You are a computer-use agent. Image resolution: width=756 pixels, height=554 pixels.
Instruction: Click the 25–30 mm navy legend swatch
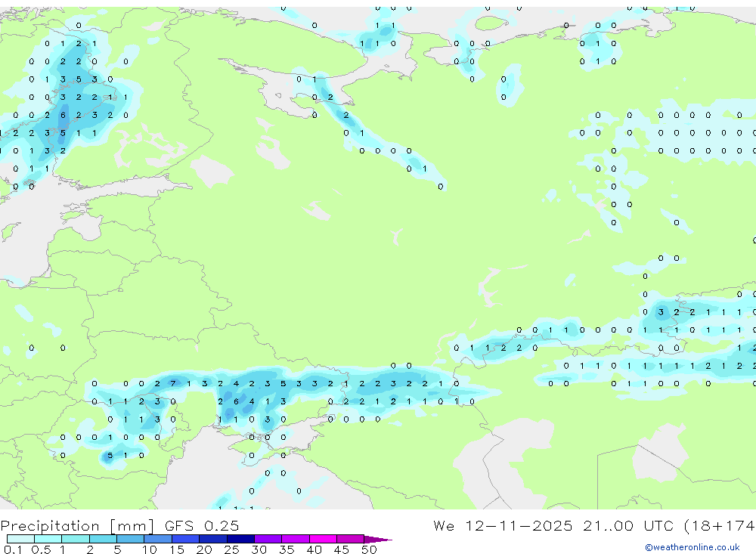240,539
